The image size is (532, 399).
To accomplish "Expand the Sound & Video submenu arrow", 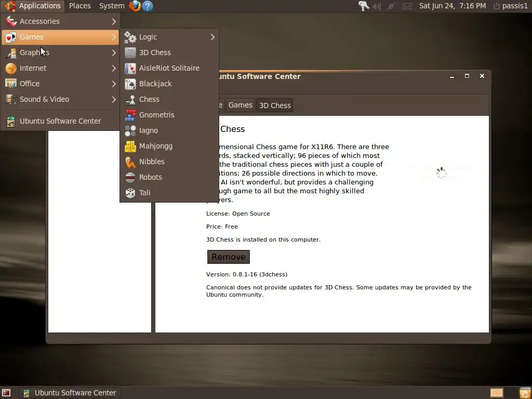I will tap(114, 99).
